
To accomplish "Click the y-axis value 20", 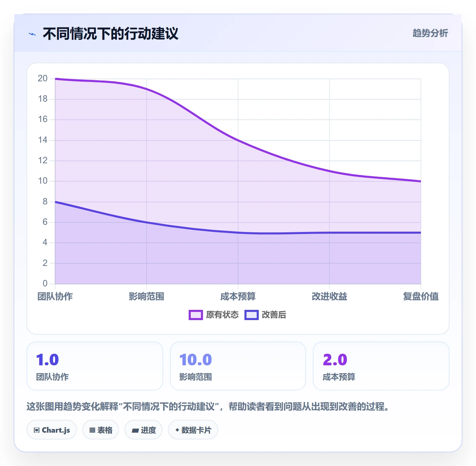I will [x=42, y=79].
